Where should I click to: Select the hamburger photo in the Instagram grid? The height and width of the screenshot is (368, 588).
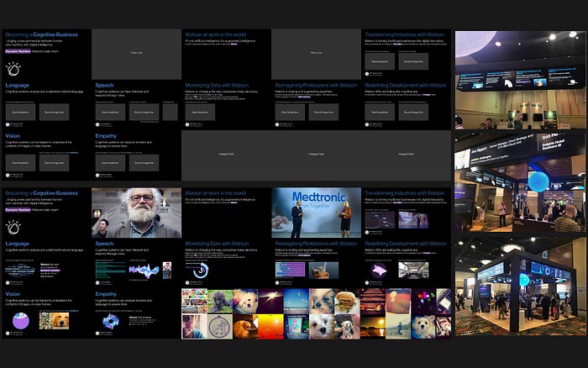pos(347,302)
